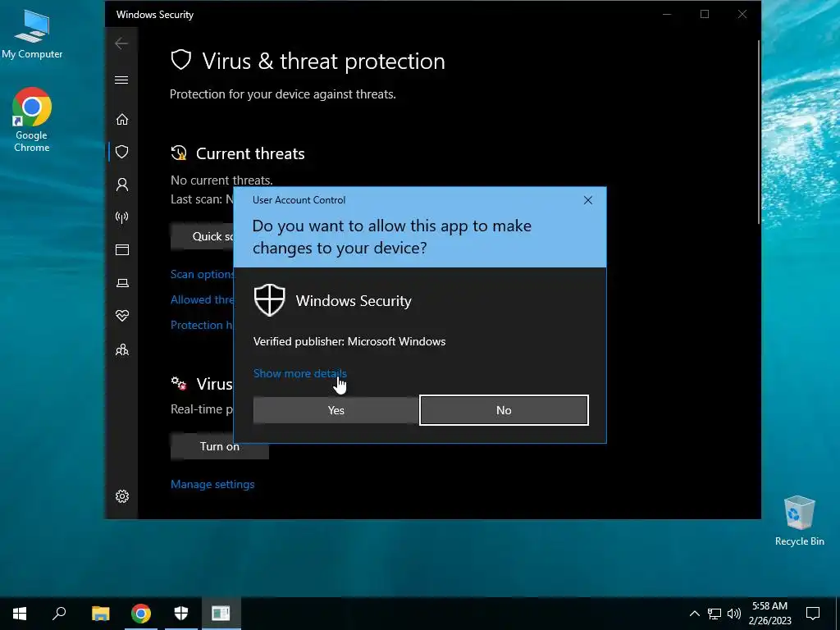Open the Windows Start menu
Viewport: 840px width, 630px height.
point(20,614)
